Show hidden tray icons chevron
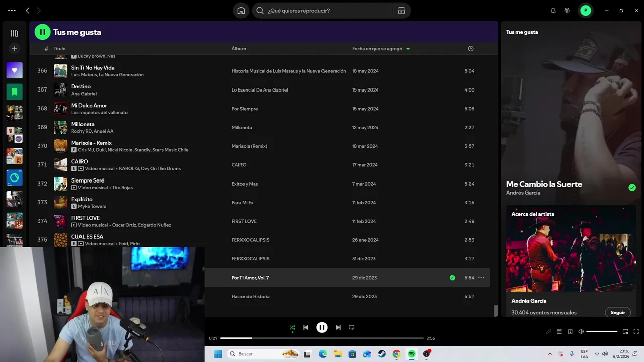644x362 pixels. 550,354
